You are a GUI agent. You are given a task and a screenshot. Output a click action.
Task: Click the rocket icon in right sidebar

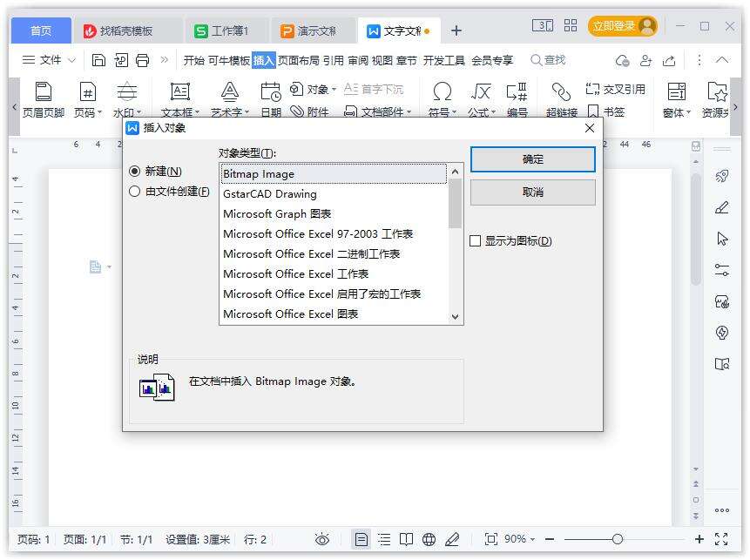tap(722, 176)
